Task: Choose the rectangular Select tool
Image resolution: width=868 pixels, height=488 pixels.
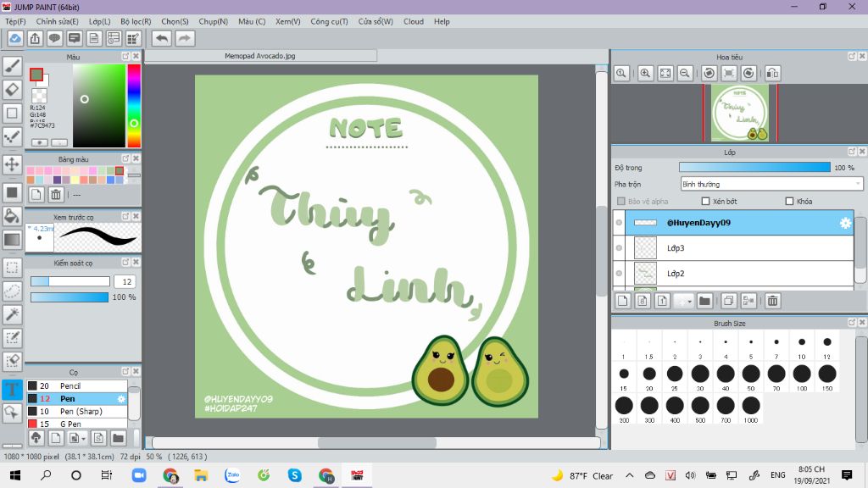Action: pos(12,268)
